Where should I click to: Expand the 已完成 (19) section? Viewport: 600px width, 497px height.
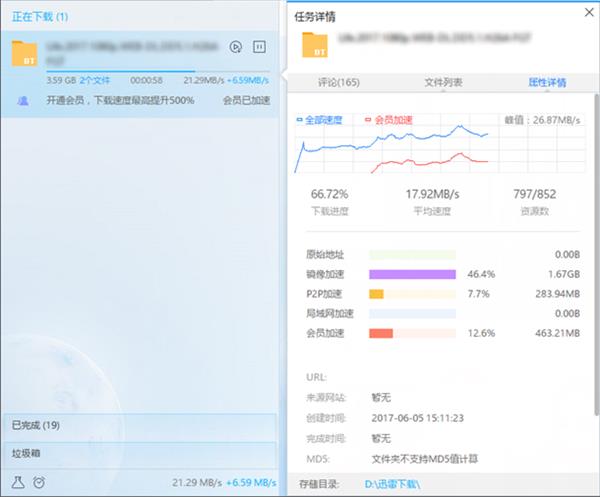(139, 425)
